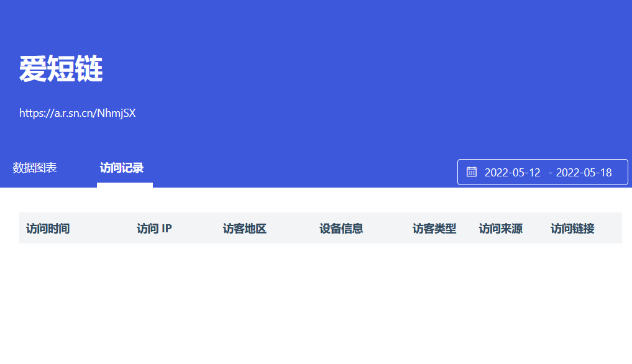Screen dimensions: 632x364
Task: Click the 访问 IP column header
Action: coord(154,229)
